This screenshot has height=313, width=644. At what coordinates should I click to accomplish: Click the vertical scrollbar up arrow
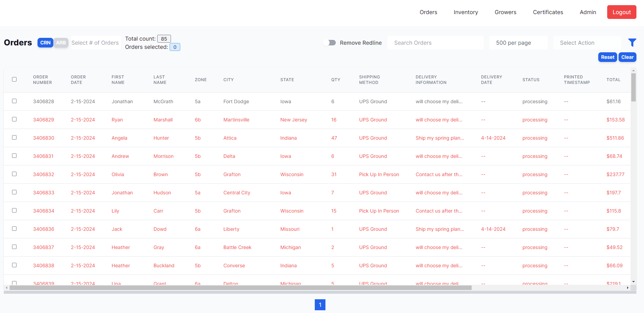point(633,71)
